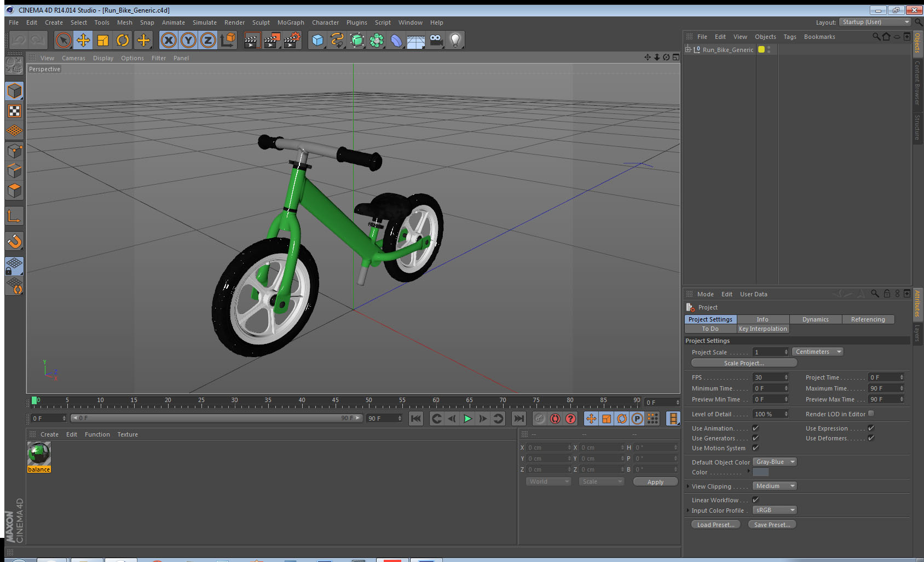The width and height of the screenshot is (924, 562).
Task: Open the MoGraph menu
Action: 291,22
